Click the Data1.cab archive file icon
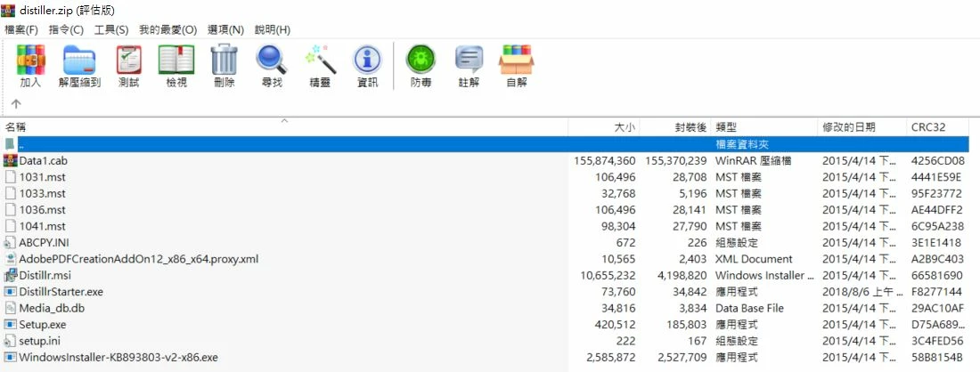 (x=11, y=160)
